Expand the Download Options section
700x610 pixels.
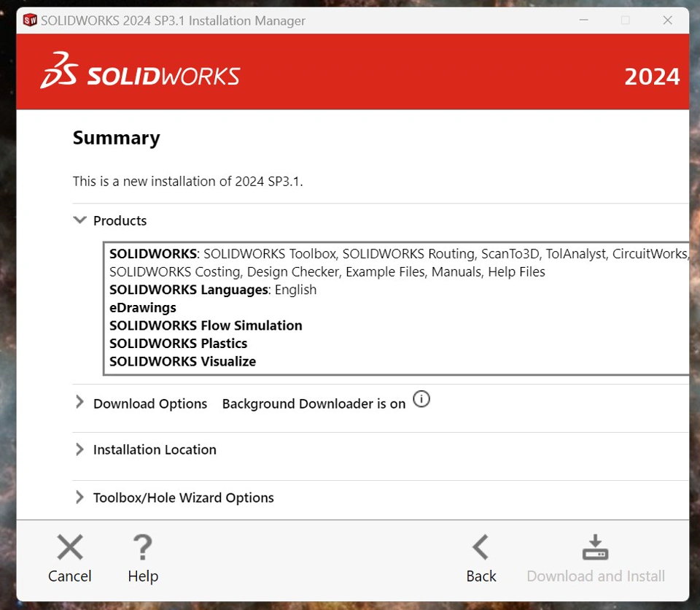(x=79, y=402)
